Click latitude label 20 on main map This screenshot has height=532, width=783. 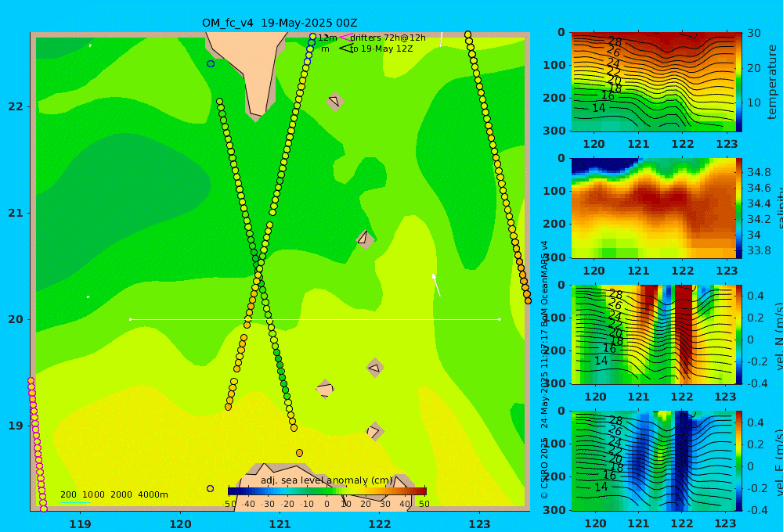pos(16,319)
